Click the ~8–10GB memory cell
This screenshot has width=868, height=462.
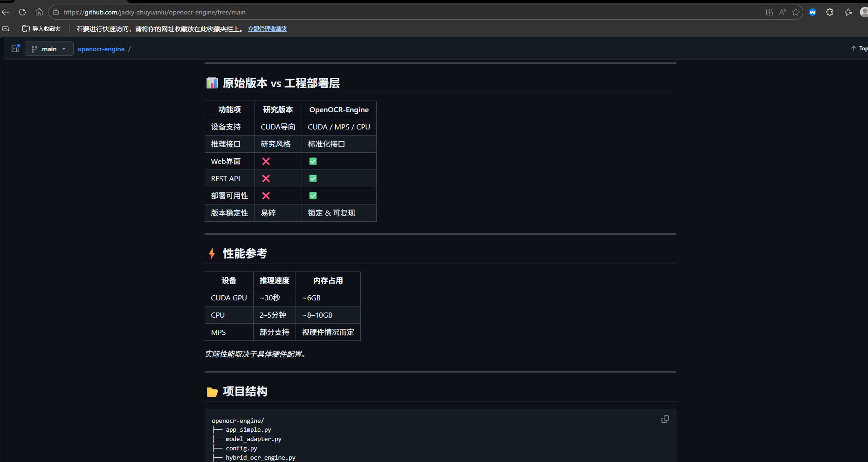(328, 315)
